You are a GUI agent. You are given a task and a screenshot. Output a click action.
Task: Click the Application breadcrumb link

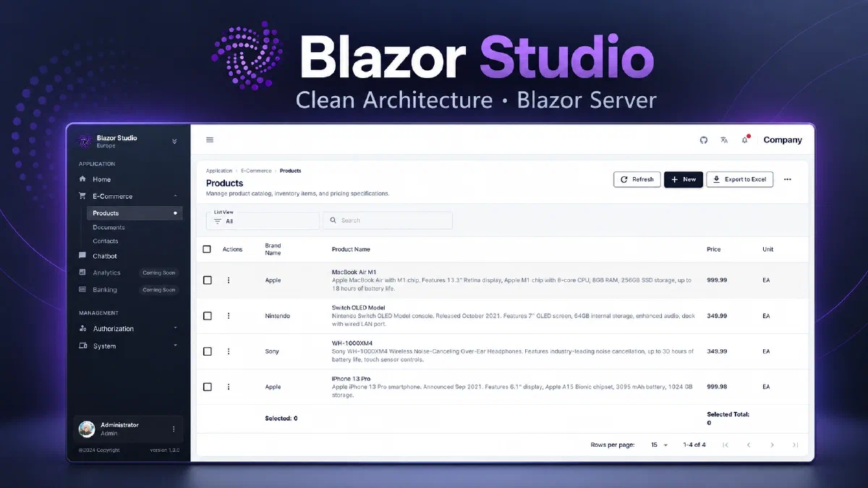click(x=219, y=171)
